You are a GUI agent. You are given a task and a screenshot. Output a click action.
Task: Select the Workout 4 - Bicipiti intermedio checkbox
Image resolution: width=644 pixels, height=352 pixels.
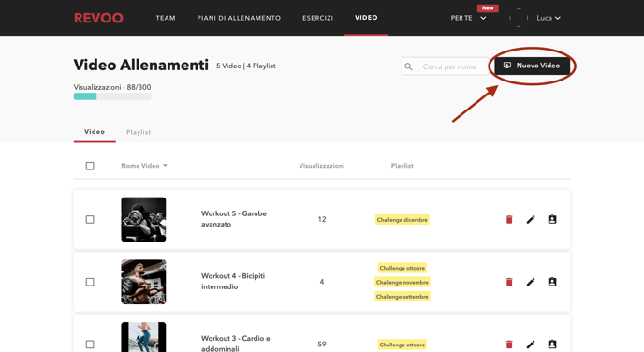point(90,282)
